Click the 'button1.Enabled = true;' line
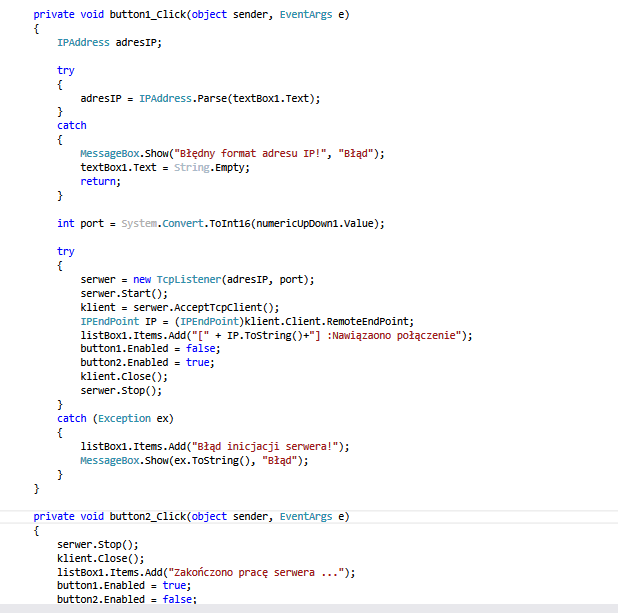The width and height of the screenshot is (618, 613). coord(124,586)
